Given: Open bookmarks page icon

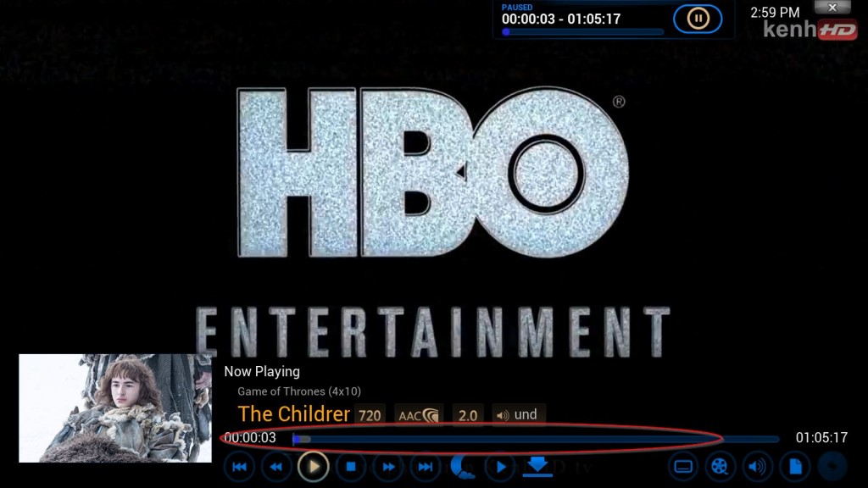Looking at the screenshot, I should [795, 467].
